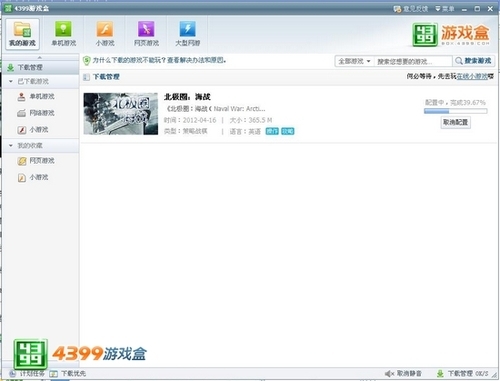Click the 取消静音 speaker icon

pyautogui.click(x=389, y=374)
